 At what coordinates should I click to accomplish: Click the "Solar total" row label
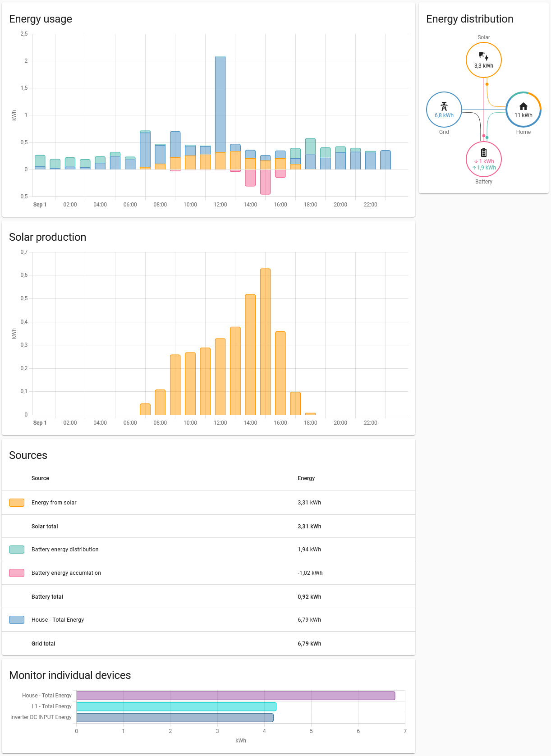(45, 527)
